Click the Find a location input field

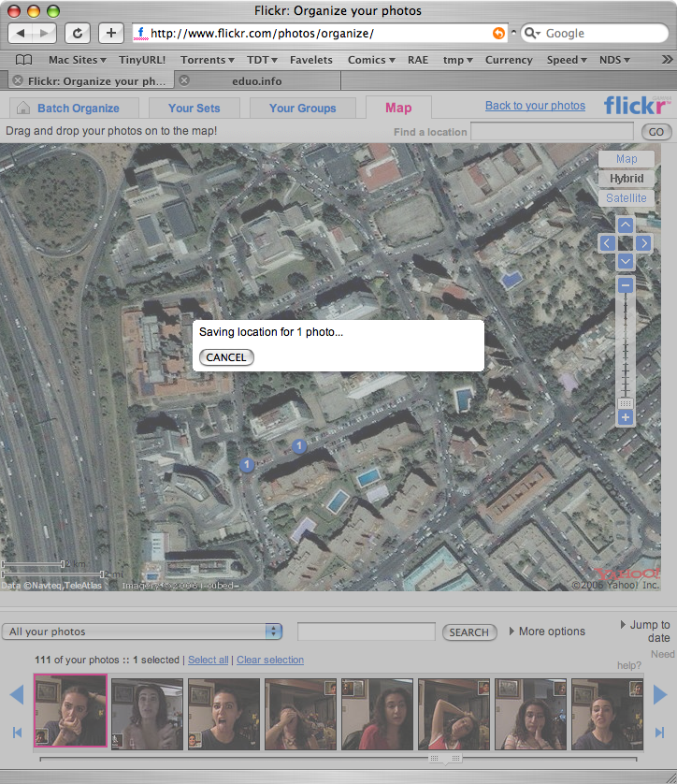[x=552, y=132]
